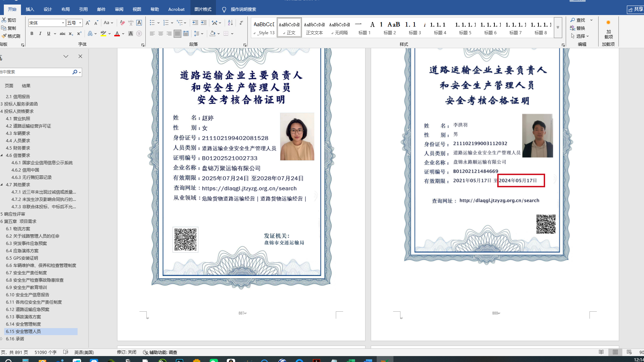Screen dimensions: 644x362
Task: Apply the red font color
Action: point(117,34)
